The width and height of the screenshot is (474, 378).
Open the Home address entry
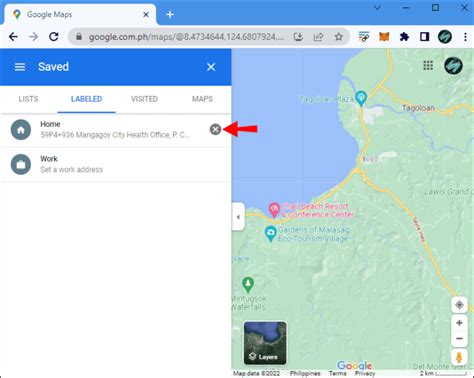[115, 130]
